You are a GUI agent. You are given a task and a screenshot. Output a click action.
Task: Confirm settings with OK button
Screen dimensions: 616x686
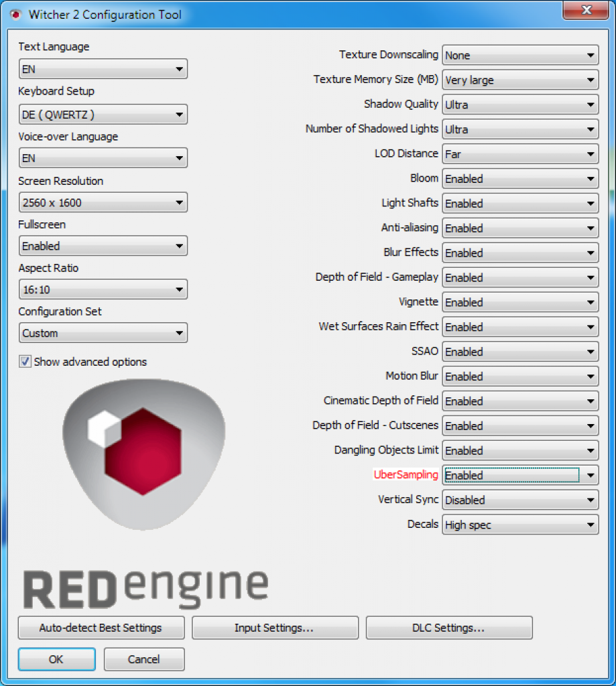(x=56, y=659)
